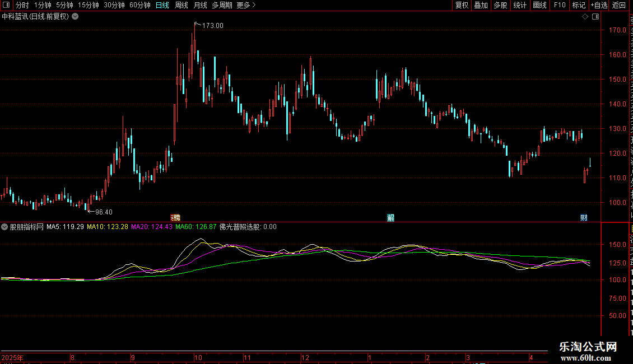Click the 2025年 date axis label
Image resolution: width=633 pixels, height=364 pixels.
tap(12, 357)
